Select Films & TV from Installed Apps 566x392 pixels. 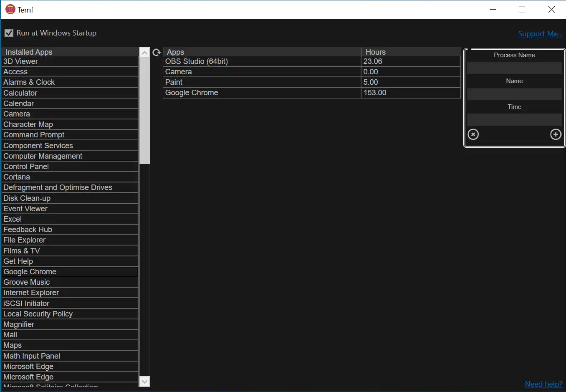[x=70, y=251]
